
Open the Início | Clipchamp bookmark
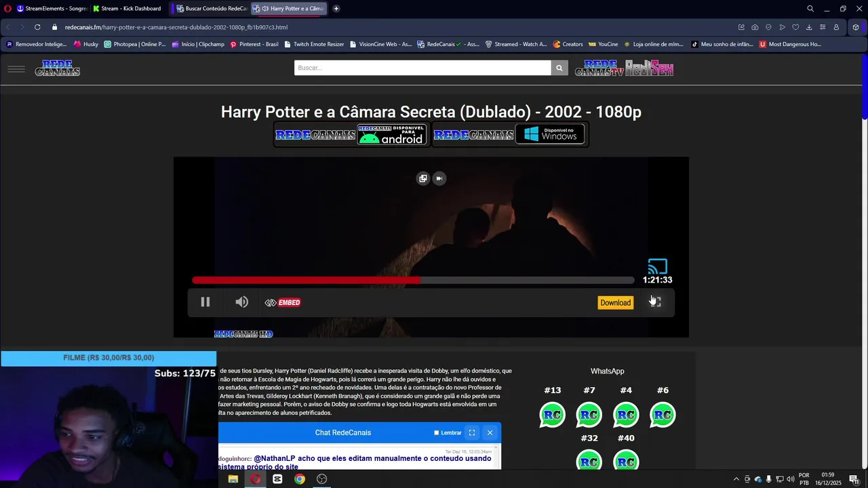pos(198,44)
